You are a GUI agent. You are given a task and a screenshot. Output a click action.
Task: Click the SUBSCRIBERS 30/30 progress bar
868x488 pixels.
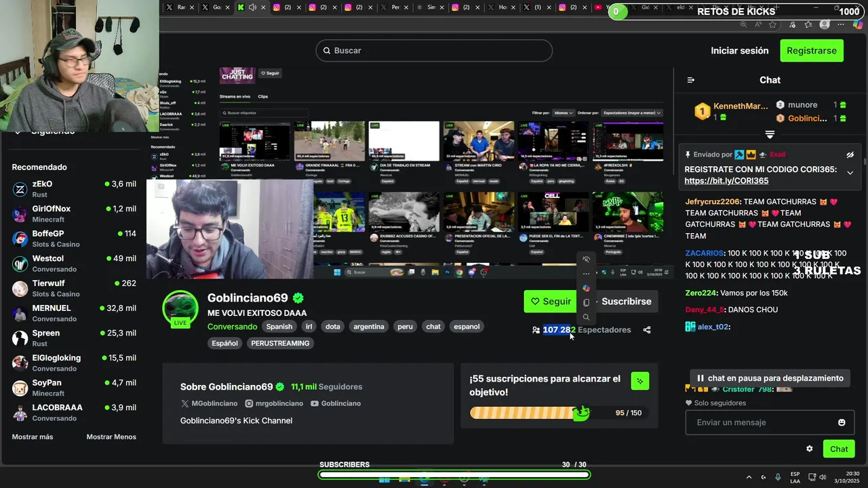[x=454, y=474]
